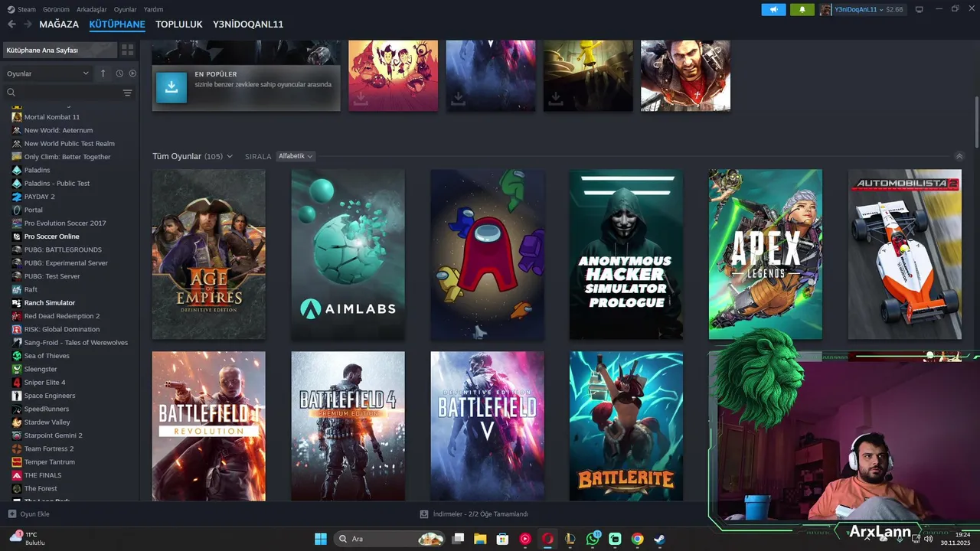The width and height of the screenshot is (980, 551).
Task: Open the Yardım menu
Action: pyautogui.click(x=153, y=9)
